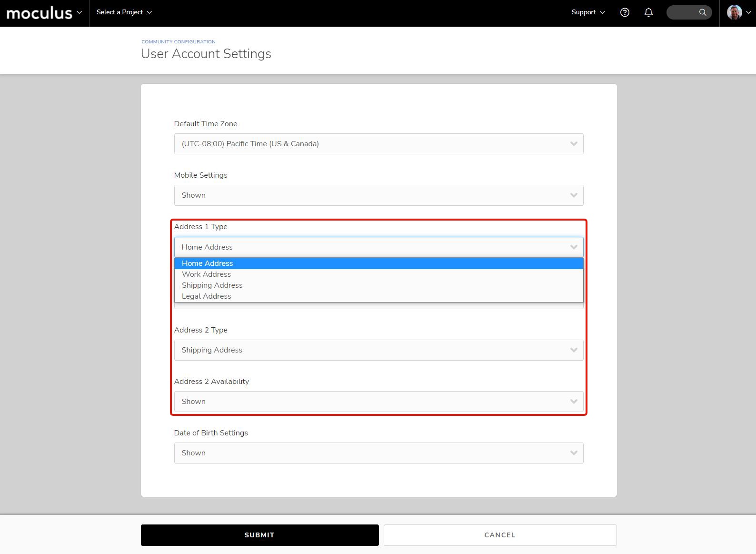
Task: Click the Cancel button
Action: coord(500,535)
